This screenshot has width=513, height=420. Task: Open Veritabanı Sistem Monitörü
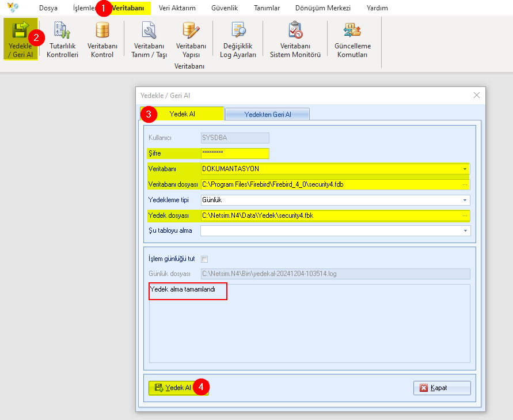tap(295, 40)
